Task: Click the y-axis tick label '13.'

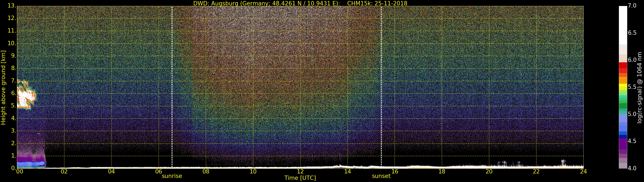Action: click(x=12, y=6)
